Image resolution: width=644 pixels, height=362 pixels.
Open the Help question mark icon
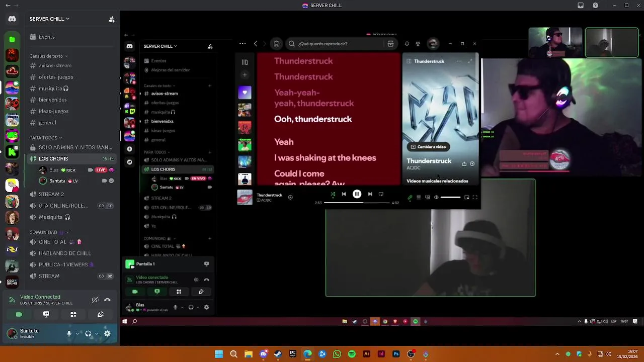click(596, 6)
